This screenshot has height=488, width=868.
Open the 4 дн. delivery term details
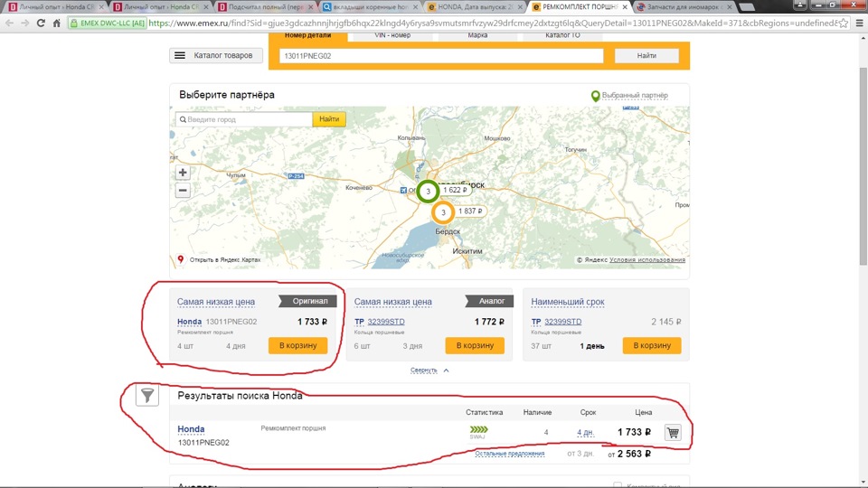tap(586, 433)
